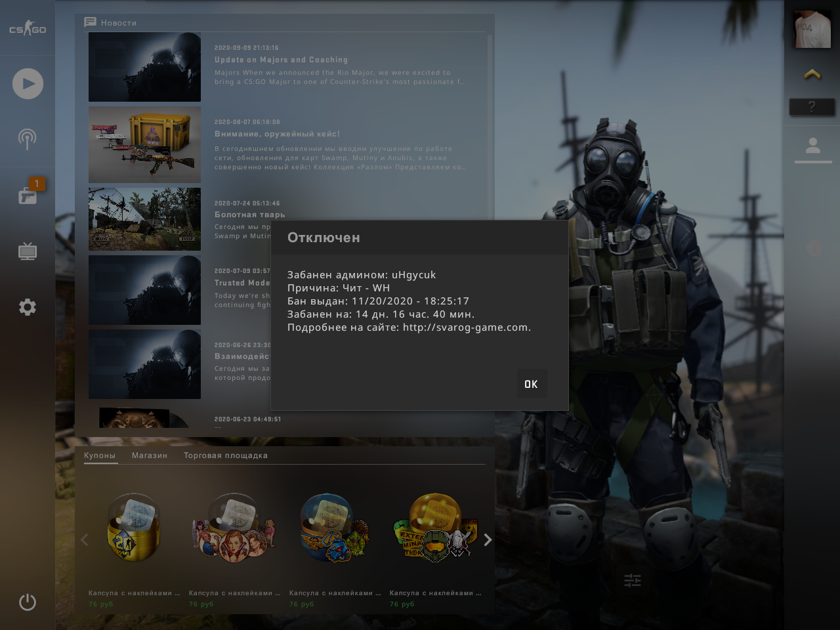Open the broadcast antenna icon in sidebar
The image size is (840, 630).
[28, 138]
